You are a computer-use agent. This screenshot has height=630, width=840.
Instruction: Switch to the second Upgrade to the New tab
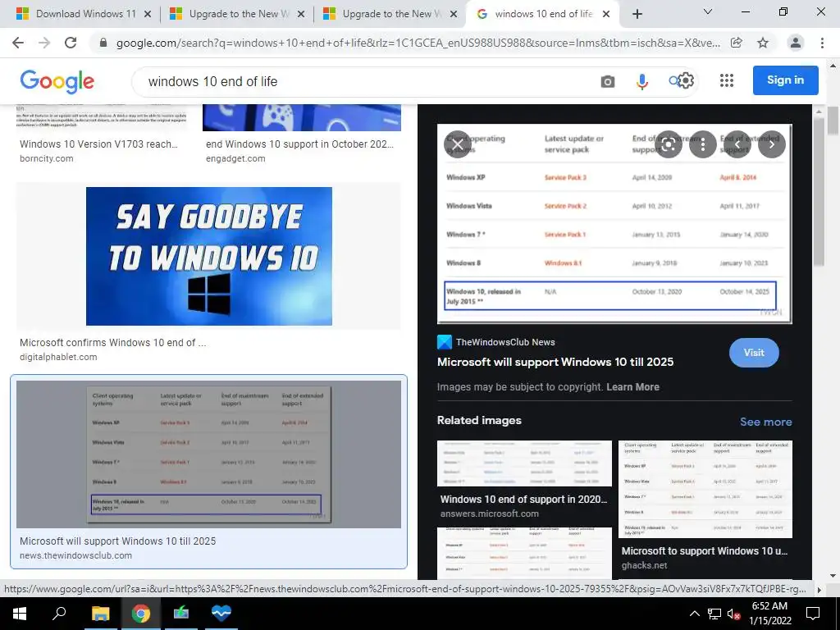point(237,14)
